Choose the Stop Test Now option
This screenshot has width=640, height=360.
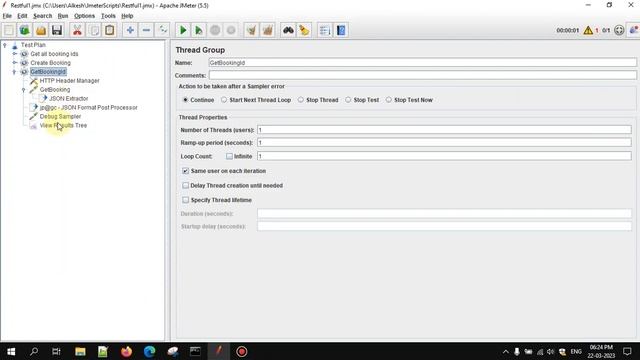389,100
